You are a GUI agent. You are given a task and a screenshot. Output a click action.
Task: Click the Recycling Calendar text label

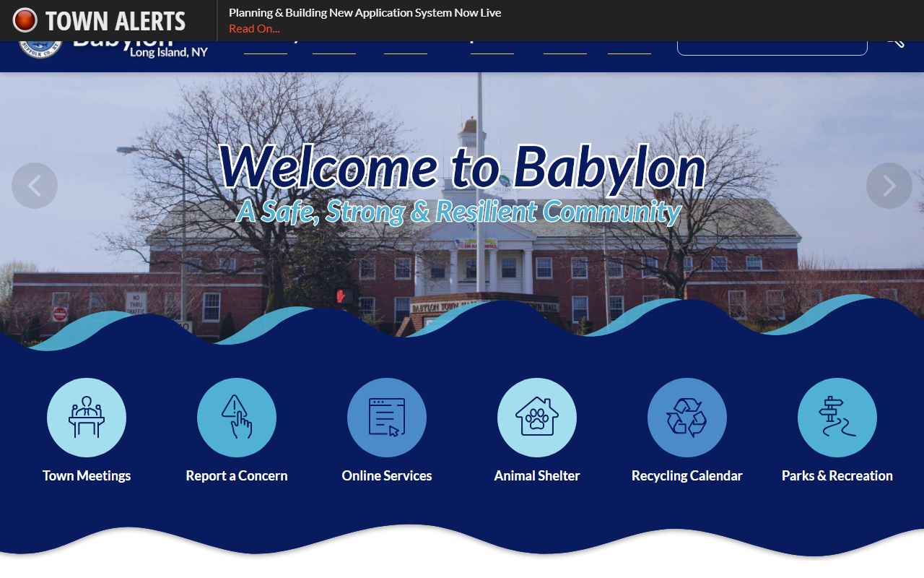(x=687, y=475)
